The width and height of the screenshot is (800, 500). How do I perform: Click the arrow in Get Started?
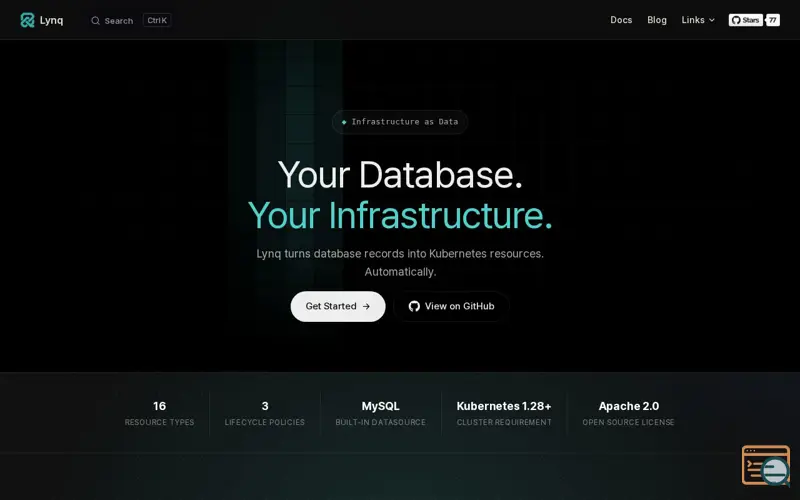(x=366, y=306)
